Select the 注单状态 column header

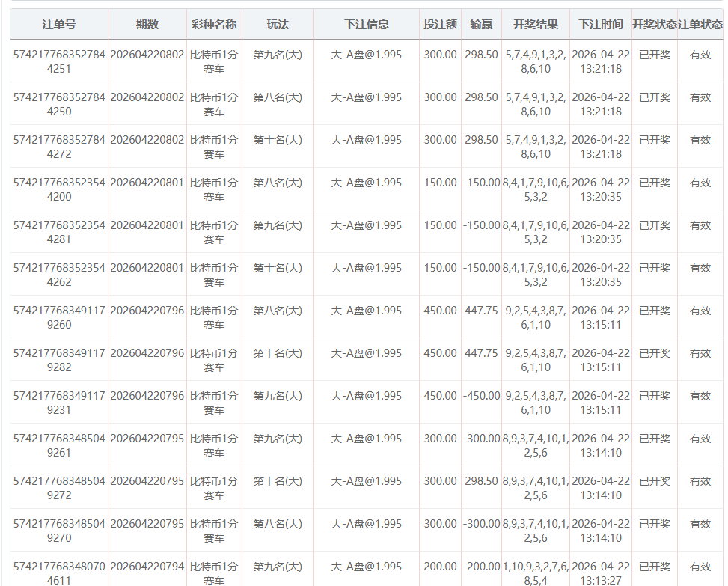click(x=700, y=25)
